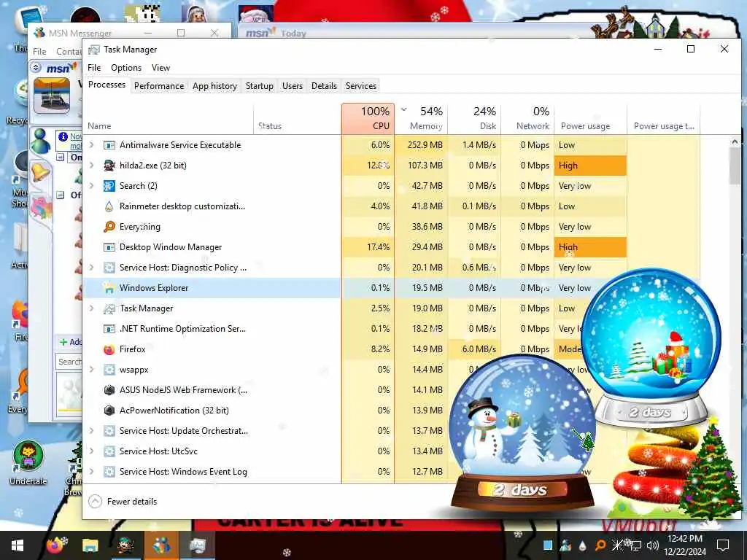The width and height of the screenshot is (747, 560).
Task: Switch to the Details tab
Action: (x=325, y=86)
